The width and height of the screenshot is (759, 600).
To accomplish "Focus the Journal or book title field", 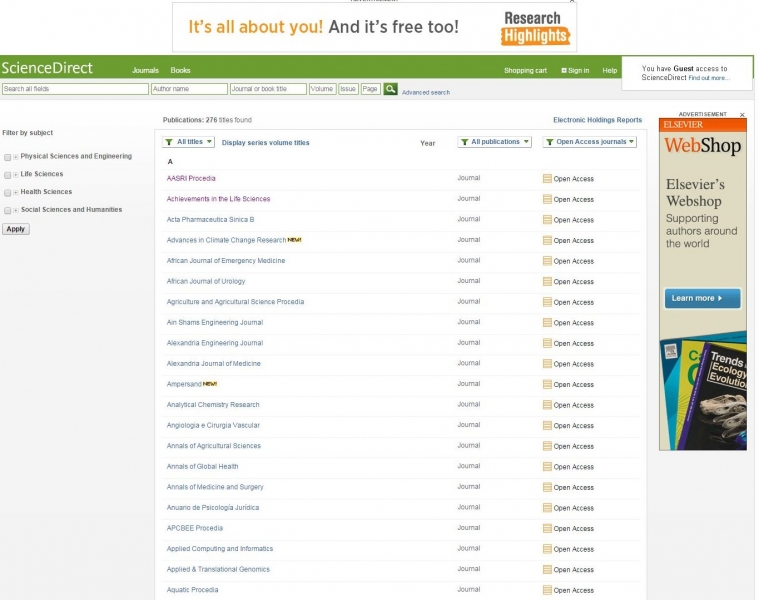I will (268, 89).
